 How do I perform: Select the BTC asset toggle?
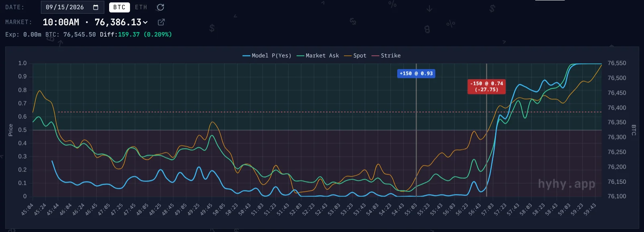pyautogui.click(x=119, y=7)
